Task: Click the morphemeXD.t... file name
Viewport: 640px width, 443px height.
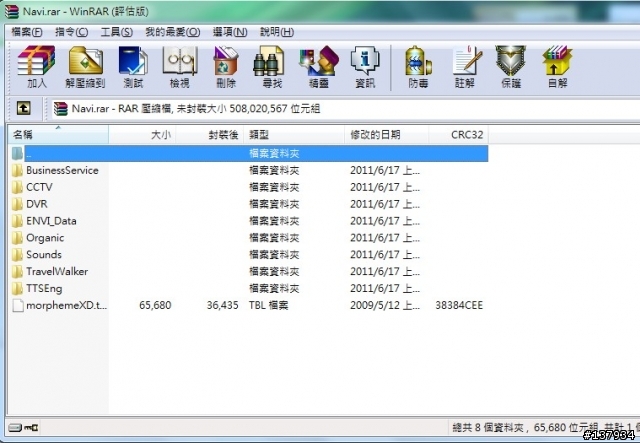Action: click(67, 305)
